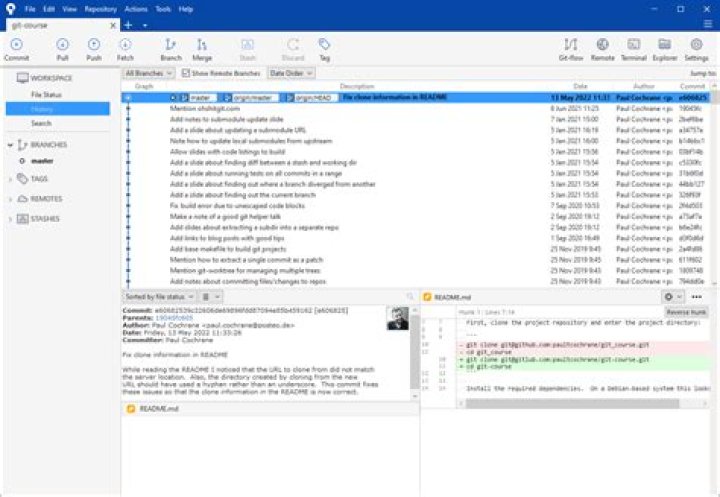Click the Author column header

click(x=643, y=86)
